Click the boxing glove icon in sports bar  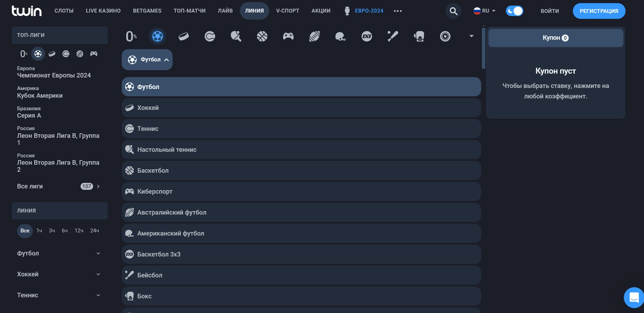pos(419,36)
